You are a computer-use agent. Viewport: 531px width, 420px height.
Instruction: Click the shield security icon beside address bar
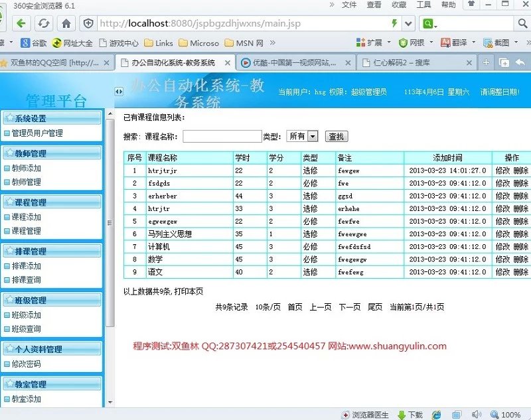coord(88,23)
